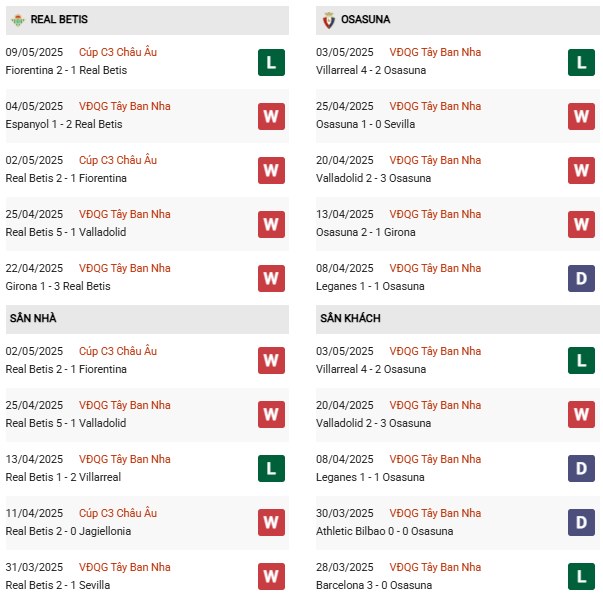The width and height of the screenshot is (603, 594).
Task: Click the Real Betis club crest icon
Action: (18, 20)
